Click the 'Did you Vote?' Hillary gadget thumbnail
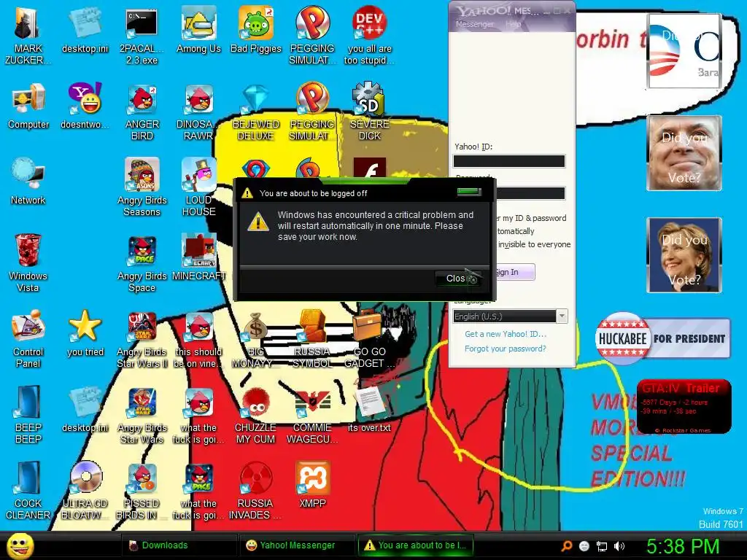The height and width of the screenshot is (560, 747). click(684, 255)
